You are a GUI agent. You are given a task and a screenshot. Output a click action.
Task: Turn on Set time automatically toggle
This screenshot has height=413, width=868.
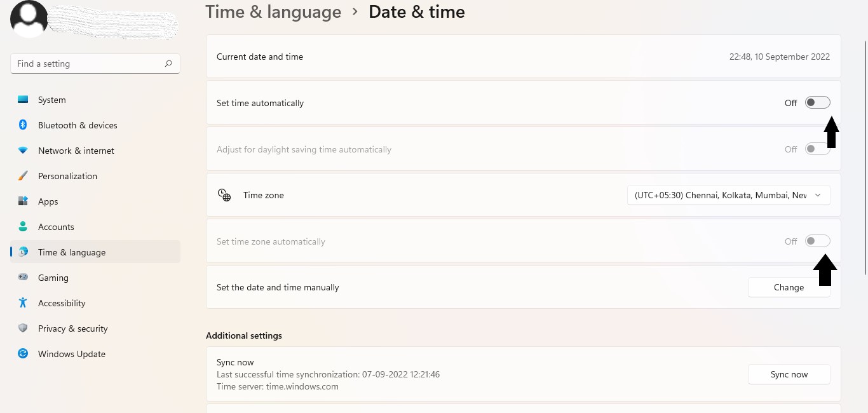tap(817, 103)
